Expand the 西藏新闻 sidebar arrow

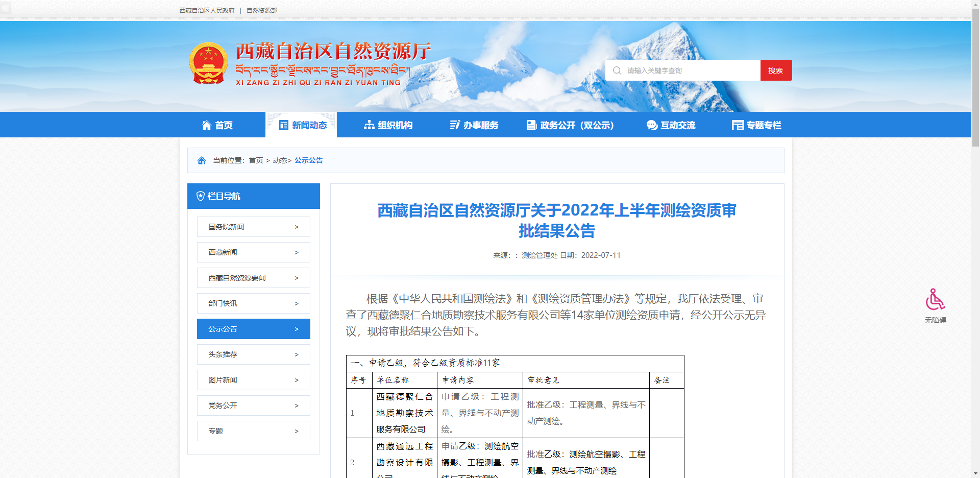click(x=297, y=252)
